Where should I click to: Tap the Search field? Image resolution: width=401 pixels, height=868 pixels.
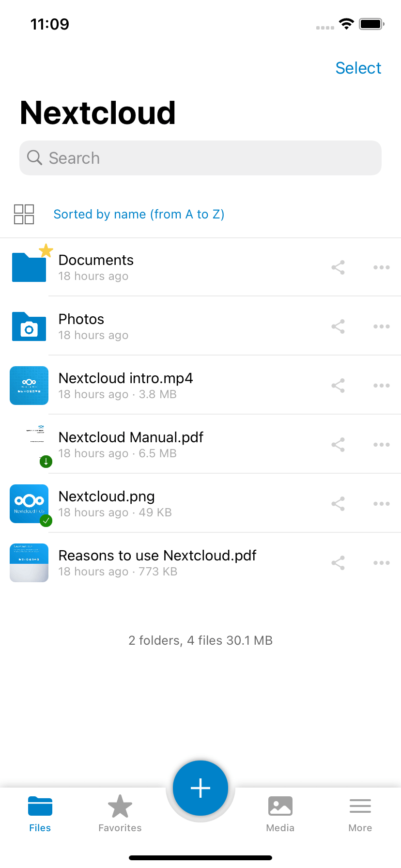click(200, 158)
